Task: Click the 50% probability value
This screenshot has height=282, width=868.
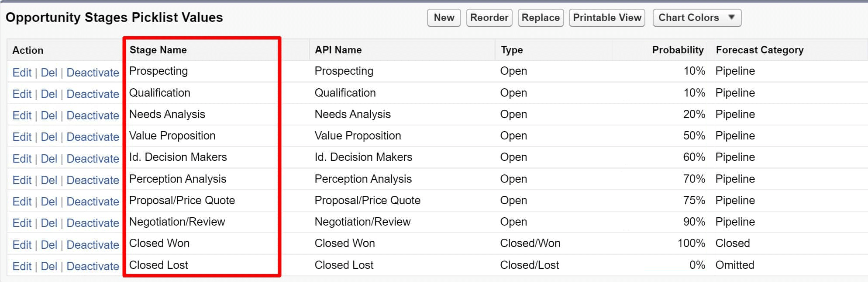Action: (x=694, y=136)
